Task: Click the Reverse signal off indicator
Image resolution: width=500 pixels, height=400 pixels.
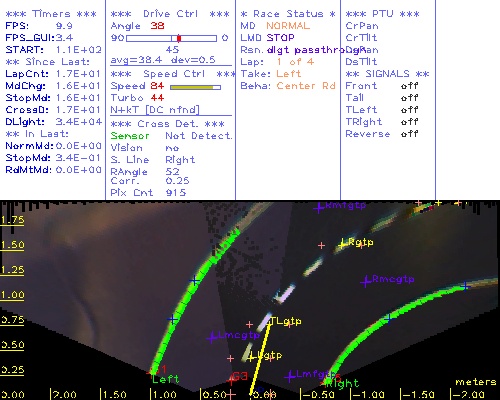Action: coord(410,134)
